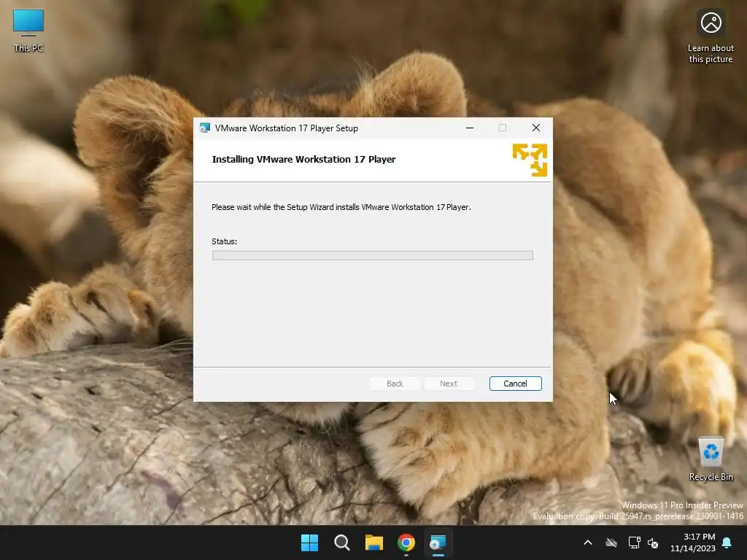
Task: Click the muted volume tray icon
Action: (x=653, y=542)
